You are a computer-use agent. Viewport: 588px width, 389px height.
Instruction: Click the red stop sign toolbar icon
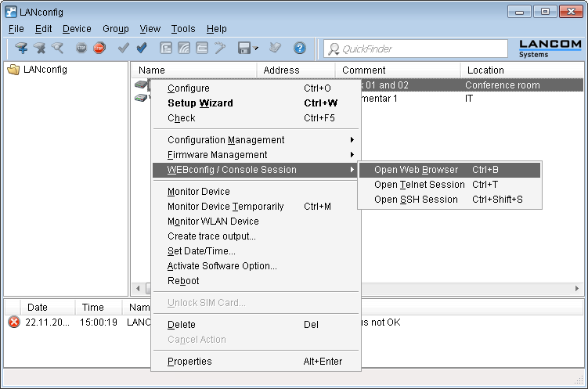[x=99, y=49]
